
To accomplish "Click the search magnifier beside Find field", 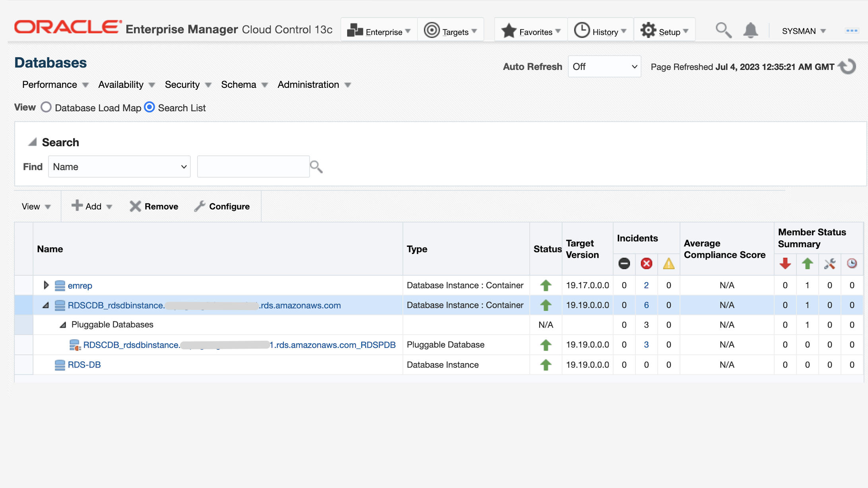I will [316, 167].
